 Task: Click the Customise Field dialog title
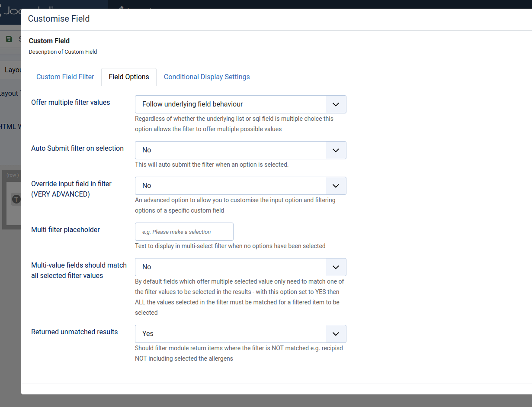coord(59,19)
